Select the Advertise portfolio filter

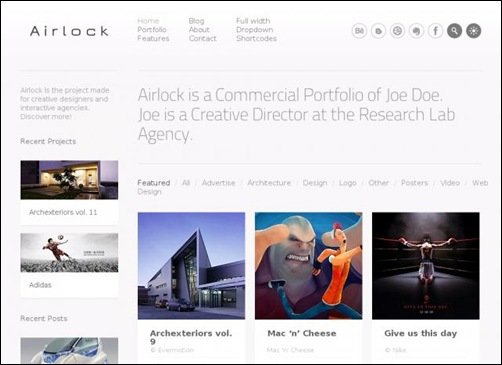[218, 183]
